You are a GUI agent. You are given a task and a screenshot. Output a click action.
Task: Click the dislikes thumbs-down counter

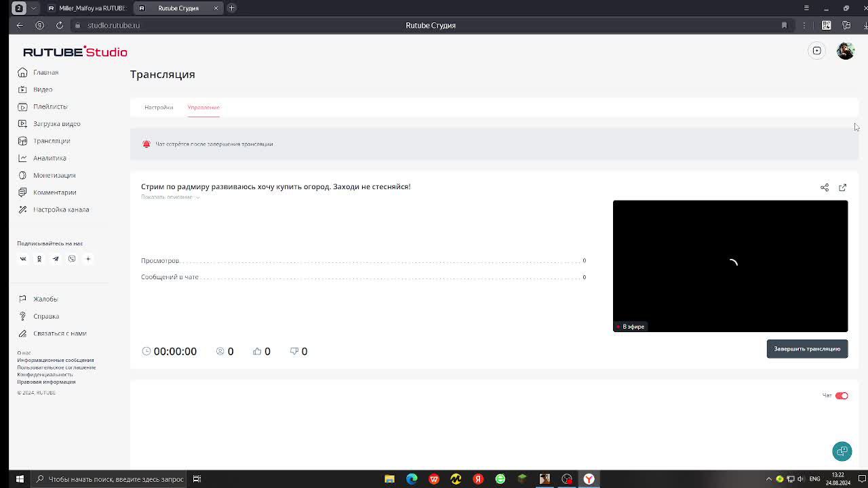point(298,351)
